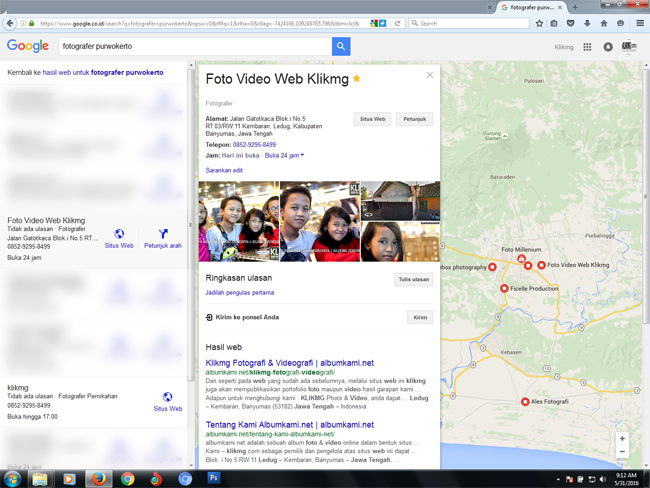Open Klikmg Fotografi & Videografi result link
Viewport: 650px width, 488px height.
[290, 363]
